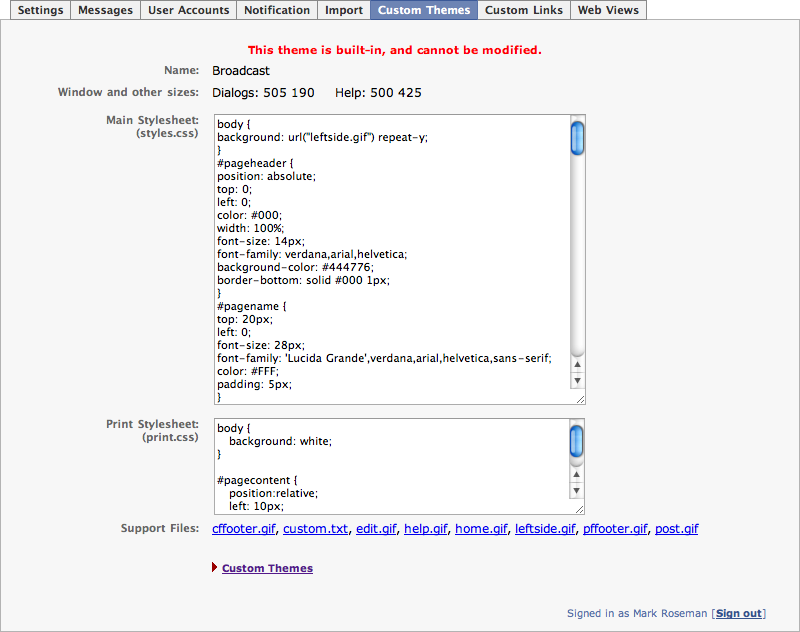The image size is (800, 632).
Task: Go to the Notification tab
Action: click(x=277, y=10)
